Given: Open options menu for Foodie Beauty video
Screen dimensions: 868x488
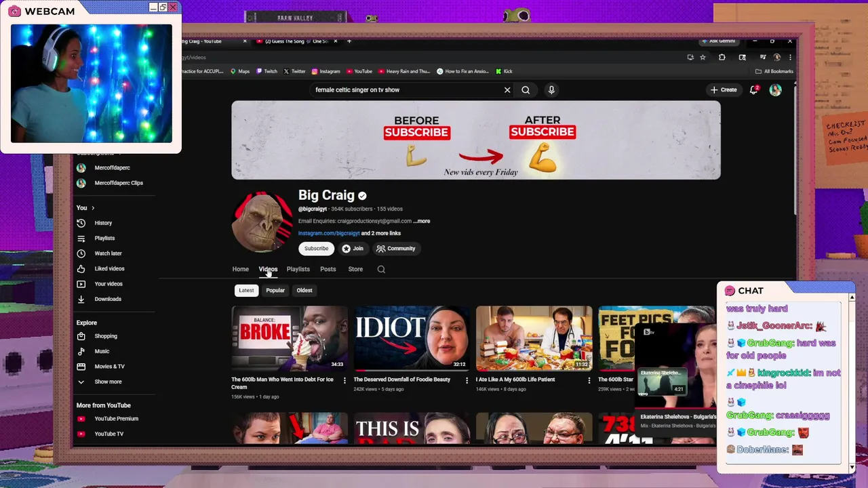Looking at the screenshot, I should pyautogui.click(x=467, y=380).
